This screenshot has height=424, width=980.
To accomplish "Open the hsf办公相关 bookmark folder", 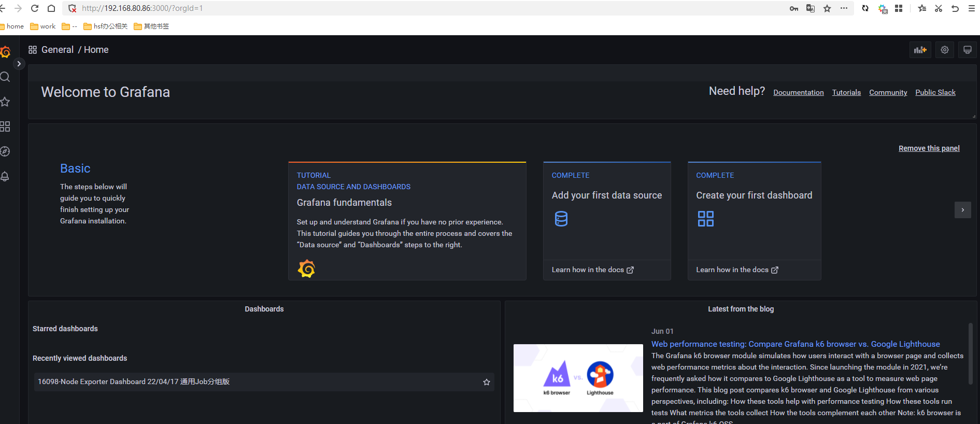I will [x=105, y=26].
